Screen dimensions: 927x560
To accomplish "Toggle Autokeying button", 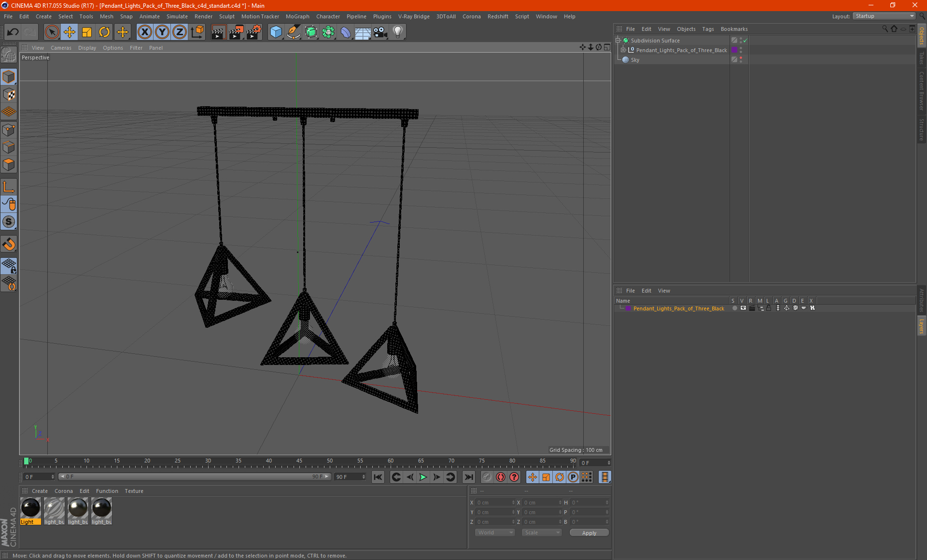I will click(x=501, y=477).
